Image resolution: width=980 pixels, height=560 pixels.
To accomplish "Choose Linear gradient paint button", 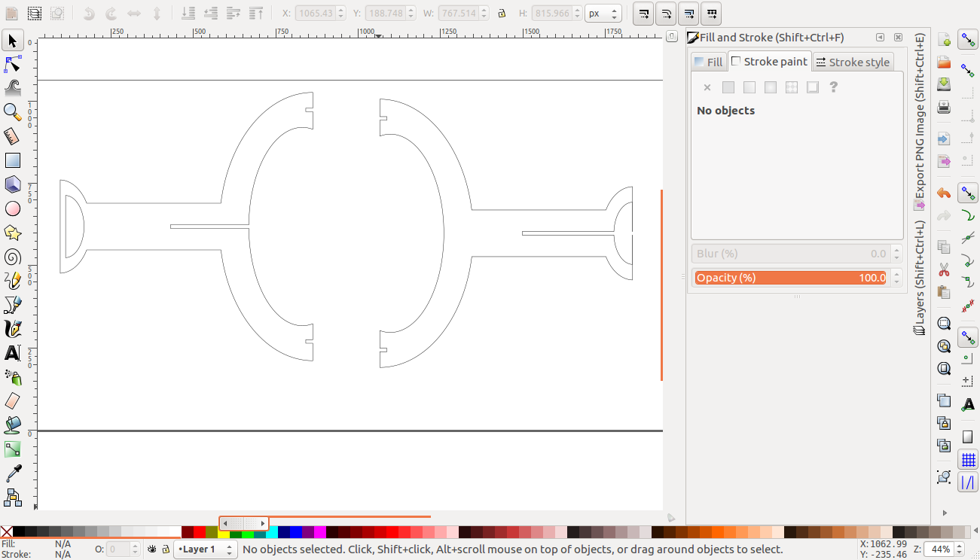I will tap(750, 87).
